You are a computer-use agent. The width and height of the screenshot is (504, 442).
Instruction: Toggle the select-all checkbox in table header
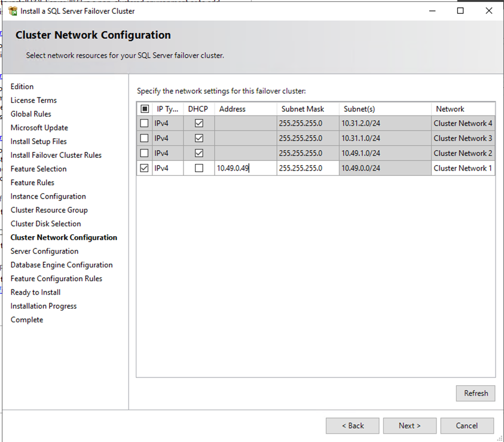[144, 109]
